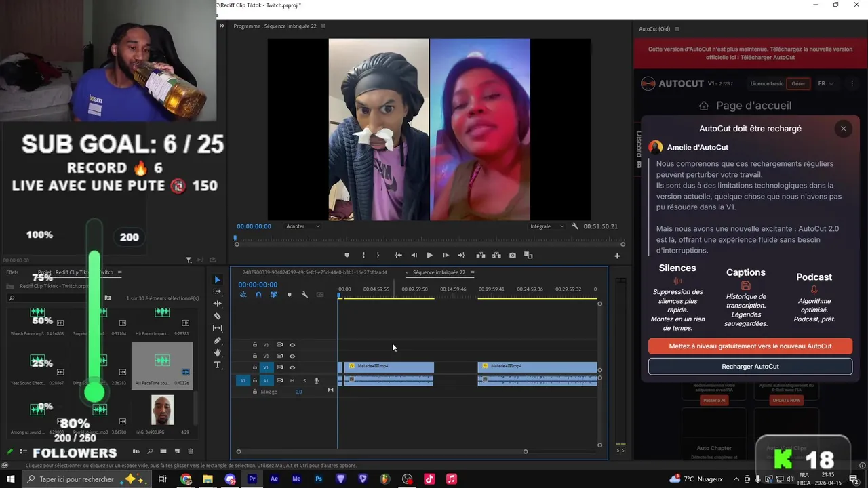Click Recharger AutoCut button
Image resolution: width=868 pixels, height=488 pixels.
(750, 366)
